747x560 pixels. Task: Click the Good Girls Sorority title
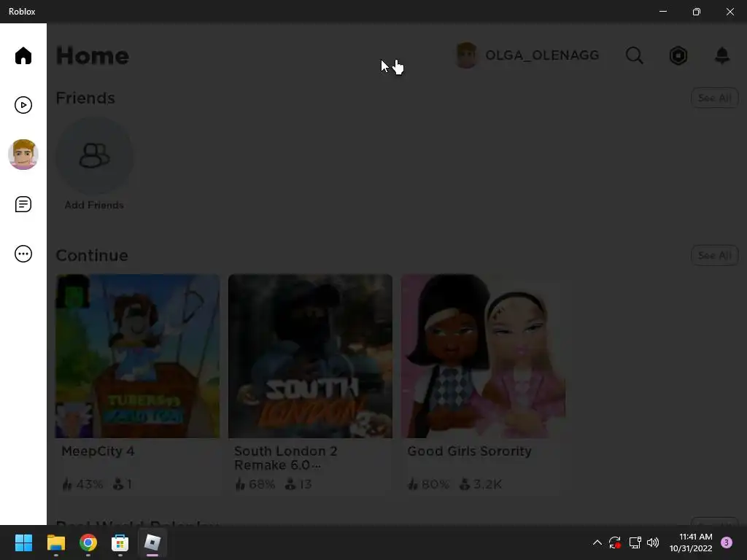click(x=469, y=451)
